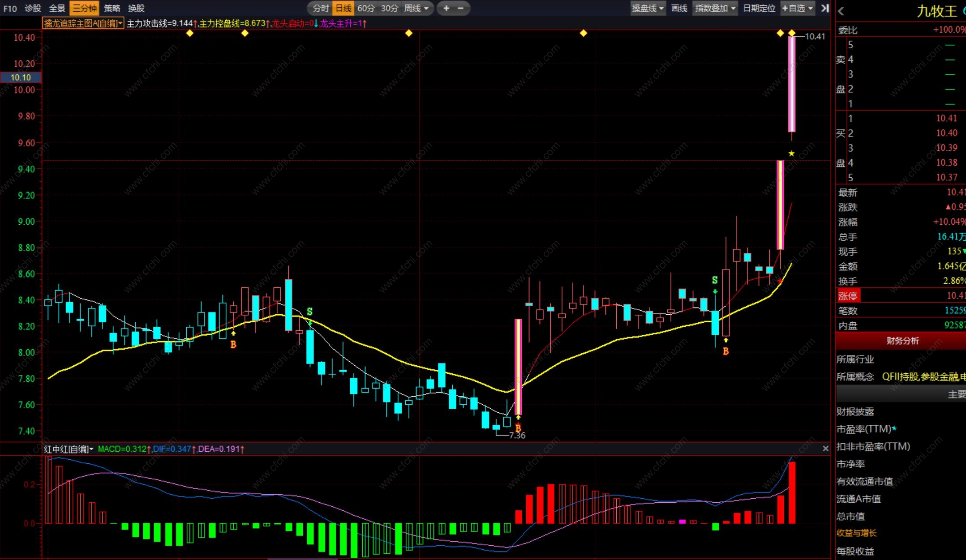The width and height of the screenshot is (966, 560).
Task: Toggle the 三分钟 view button
Action: [84, 8]
